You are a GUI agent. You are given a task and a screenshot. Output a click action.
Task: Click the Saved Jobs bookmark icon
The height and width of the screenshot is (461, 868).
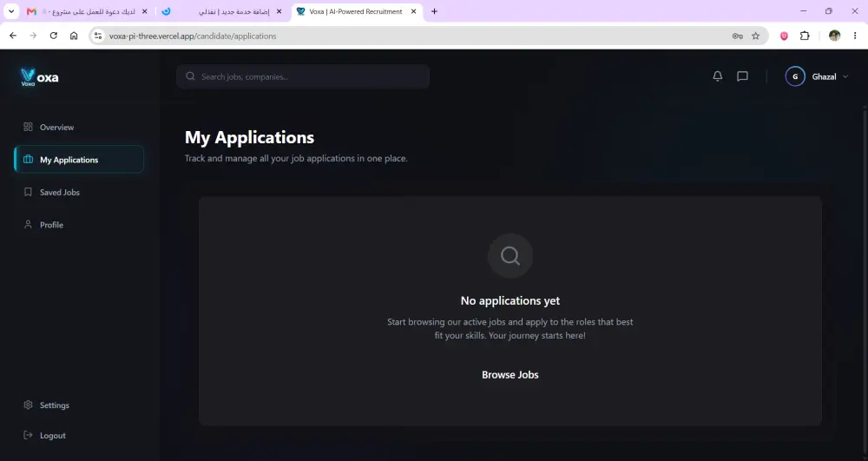[29, 192]
